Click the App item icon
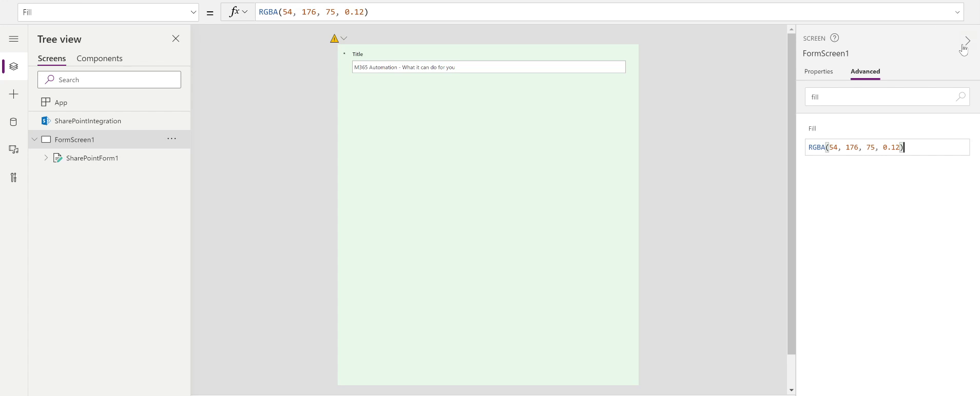 click(x=46, y=102)
